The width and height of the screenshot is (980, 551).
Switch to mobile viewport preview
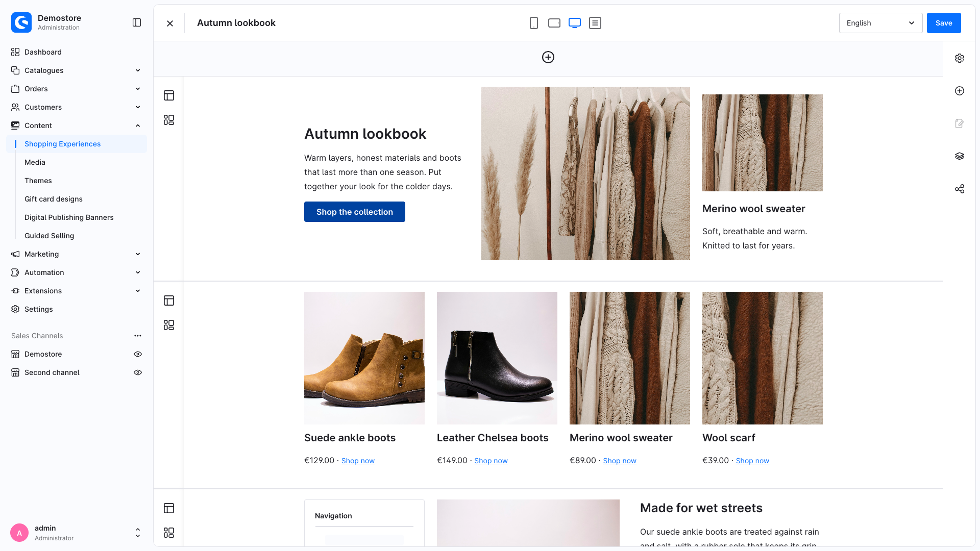(534, 23)
